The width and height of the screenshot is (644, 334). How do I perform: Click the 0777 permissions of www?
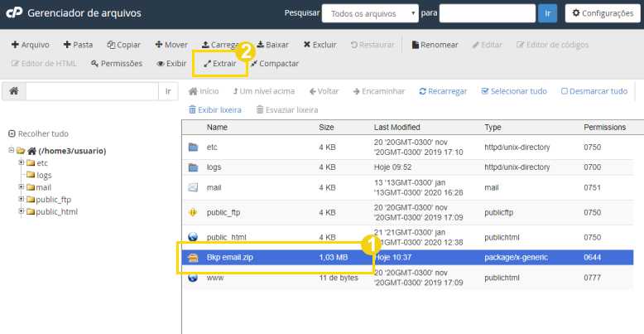pyautogui.click(x=592, y=278)
